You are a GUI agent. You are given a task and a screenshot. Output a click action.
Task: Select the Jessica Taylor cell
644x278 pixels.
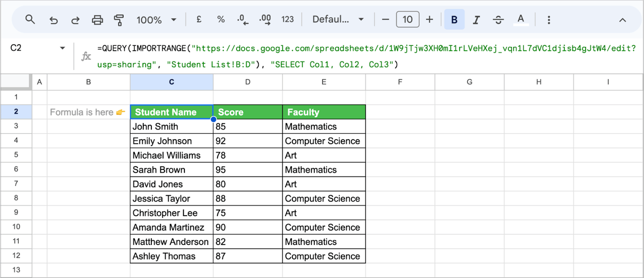172,198
